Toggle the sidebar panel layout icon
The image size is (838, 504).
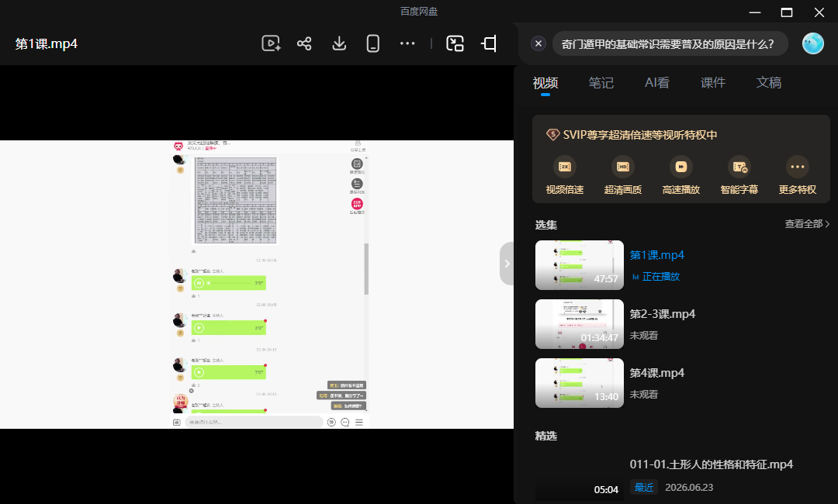click(489, 43)
